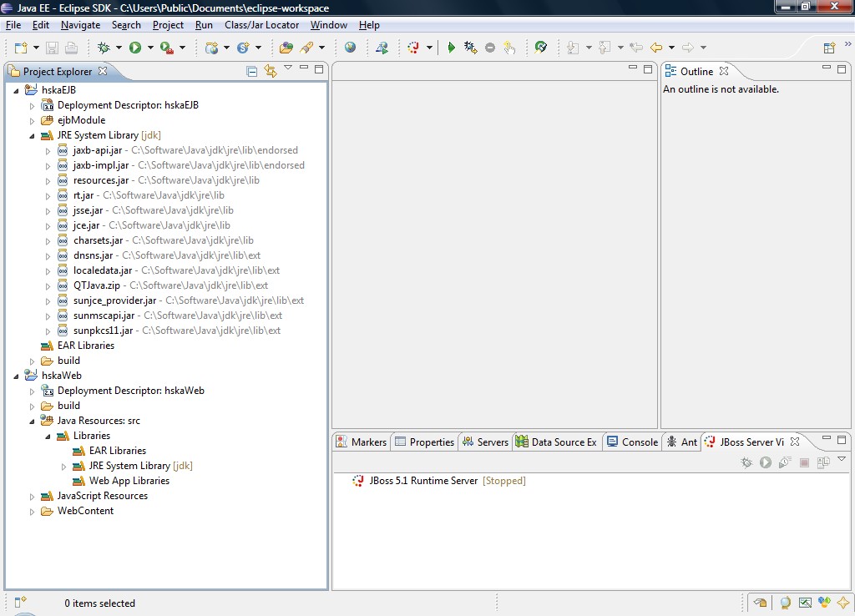Open the File menu
The width and height of the screenshot is (855, 616).
tap(13, 25)
